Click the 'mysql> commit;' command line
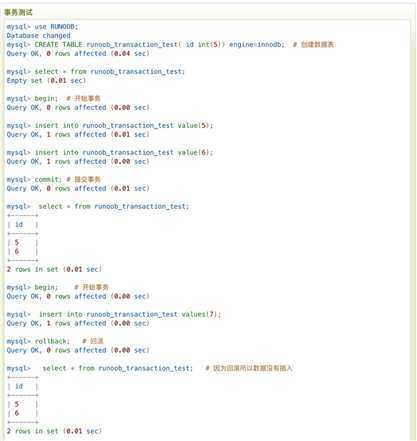Screen dimensions: 417x441 (34, 180)
